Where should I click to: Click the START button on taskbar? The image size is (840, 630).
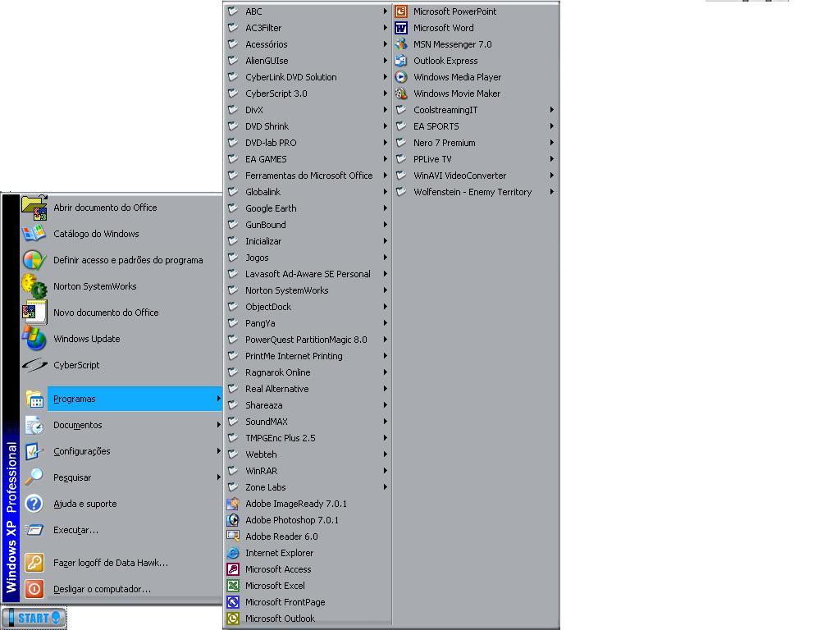[x=34, y=618]
